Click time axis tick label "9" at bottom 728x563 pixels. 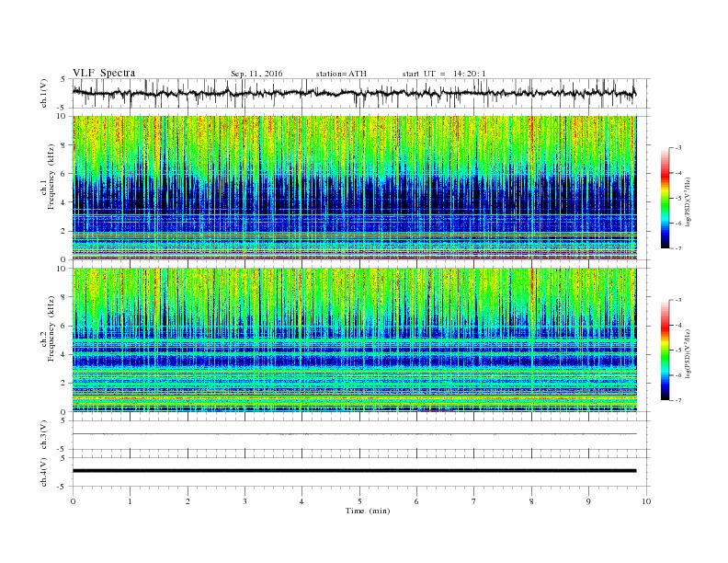pyautogui.click(x=588, y=501)
